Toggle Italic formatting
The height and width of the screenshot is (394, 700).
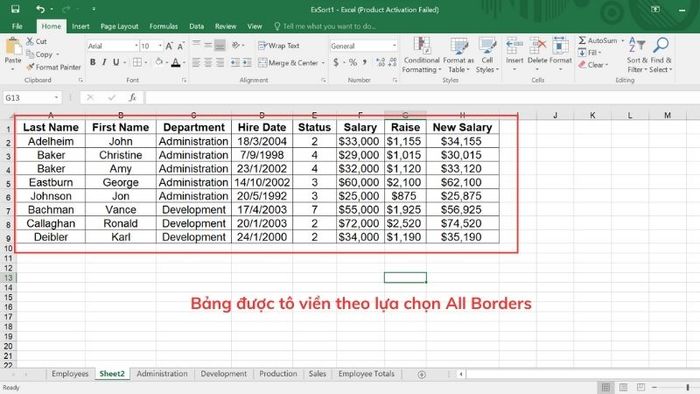click(104, 62)
